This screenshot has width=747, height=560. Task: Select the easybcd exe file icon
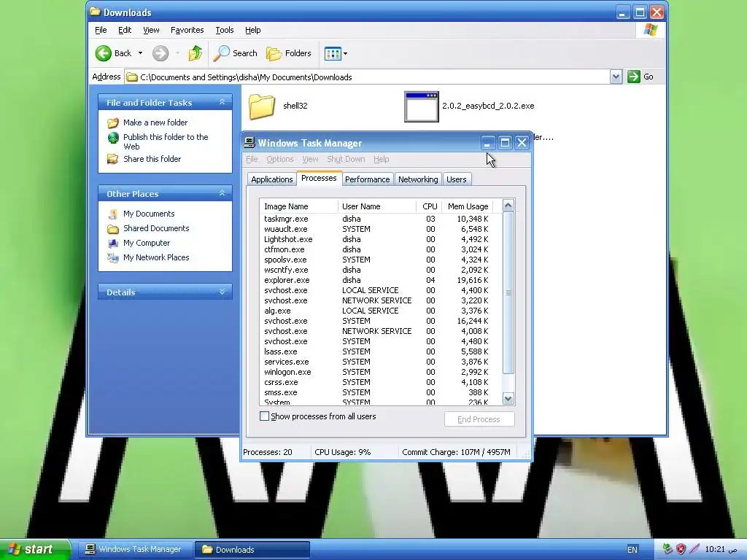click(x=421, y=106)
